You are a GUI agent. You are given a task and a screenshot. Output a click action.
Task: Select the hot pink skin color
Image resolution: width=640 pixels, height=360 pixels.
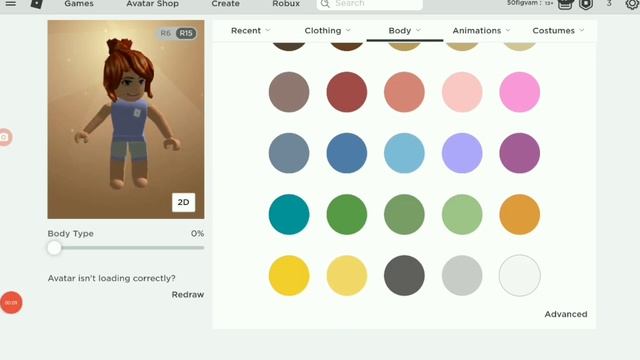tap(520, 92)
